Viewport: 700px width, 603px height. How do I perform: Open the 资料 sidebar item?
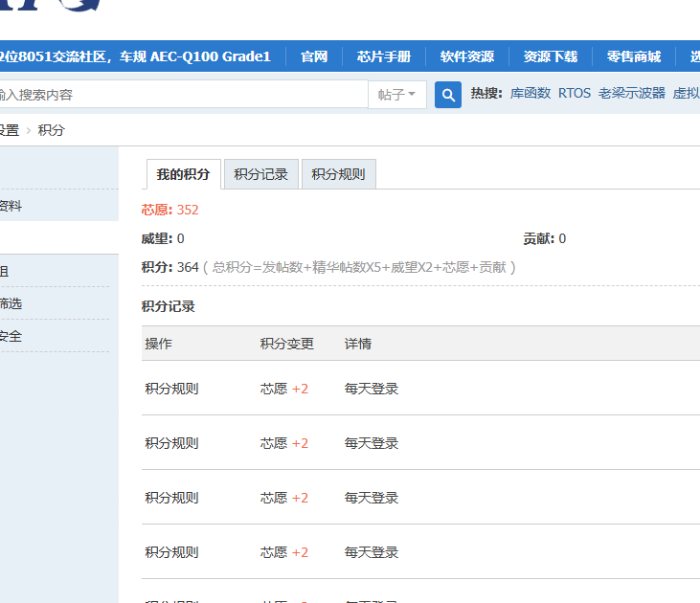pyautogui.click(x=10, y=206)
